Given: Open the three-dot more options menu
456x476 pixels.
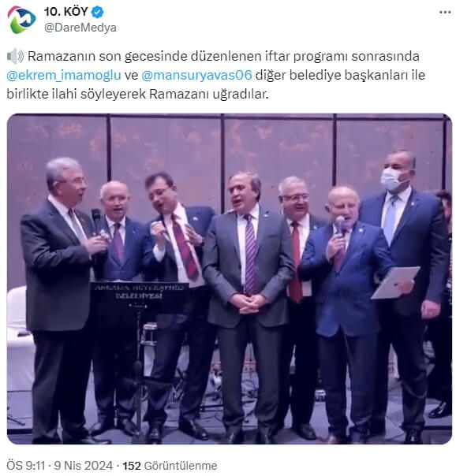Looking at the screenshot, I should click(x=445, y=12).
